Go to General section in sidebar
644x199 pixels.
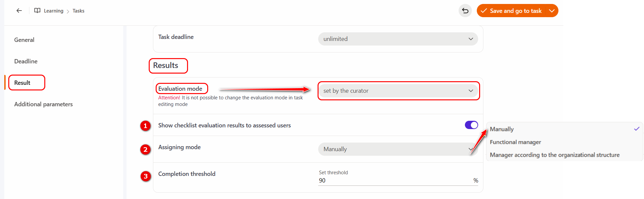tap(24, 40)
